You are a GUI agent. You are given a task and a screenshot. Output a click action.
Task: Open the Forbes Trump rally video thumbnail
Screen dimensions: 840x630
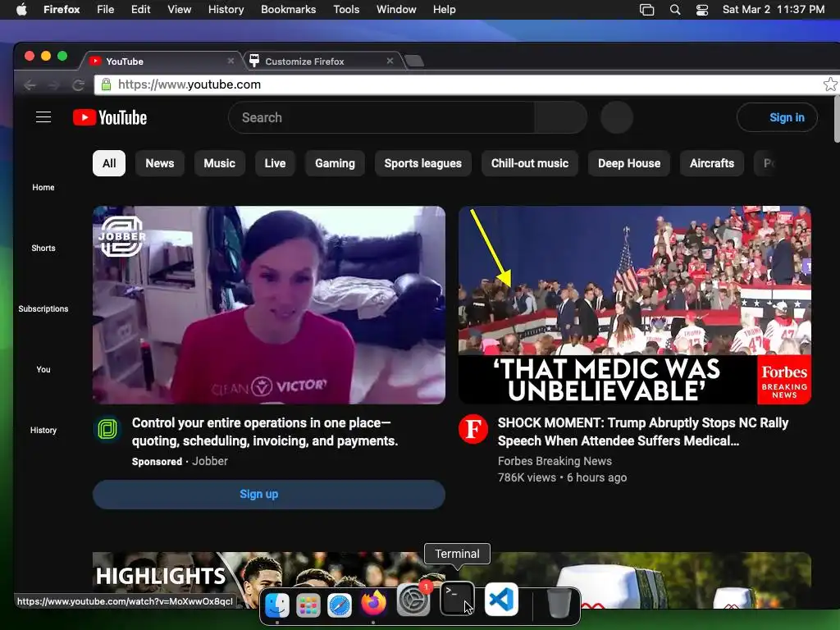634,305
